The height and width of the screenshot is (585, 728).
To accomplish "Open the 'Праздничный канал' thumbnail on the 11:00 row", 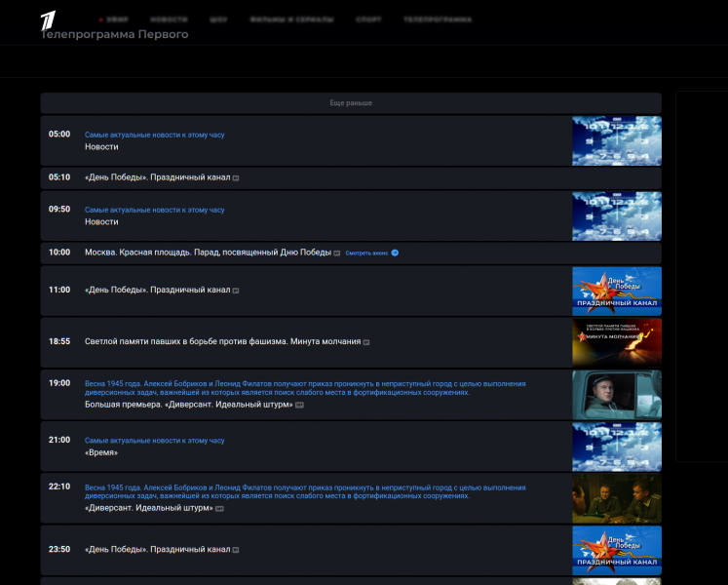I will click(617, 292).
